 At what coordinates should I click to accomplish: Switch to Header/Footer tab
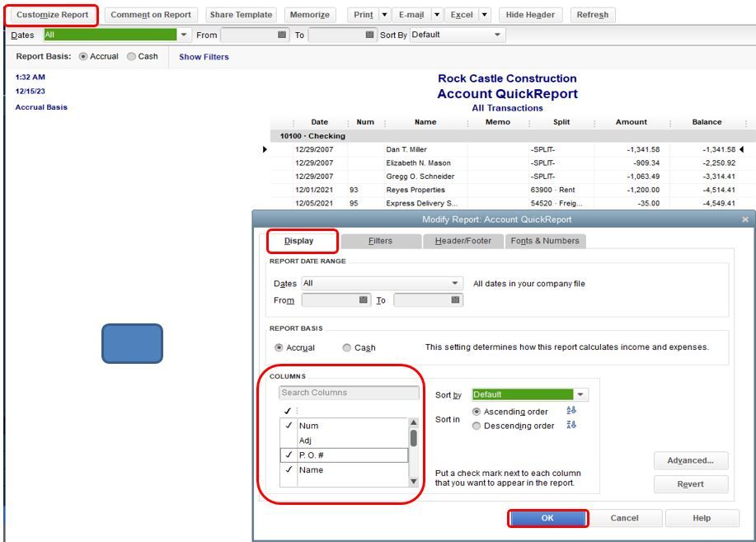tap(463, 241)
